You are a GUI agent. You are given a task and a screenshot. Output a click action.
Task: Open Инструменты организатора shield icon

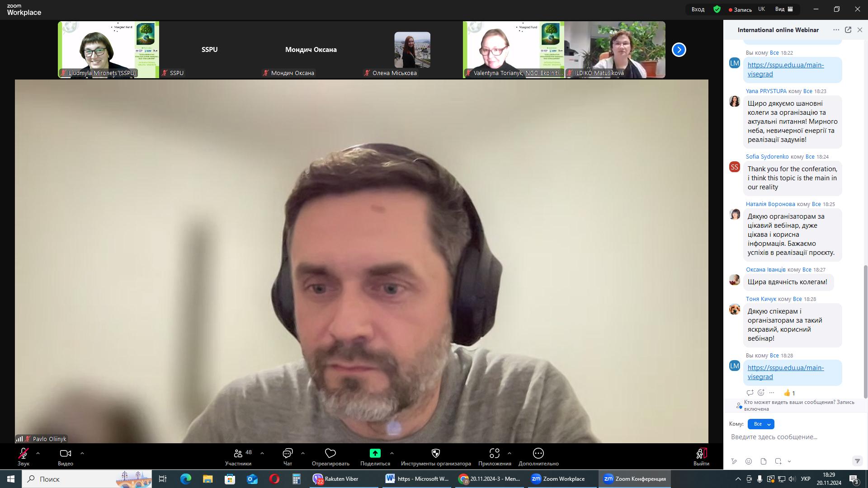pyautogui.click(x=436, y=453)
